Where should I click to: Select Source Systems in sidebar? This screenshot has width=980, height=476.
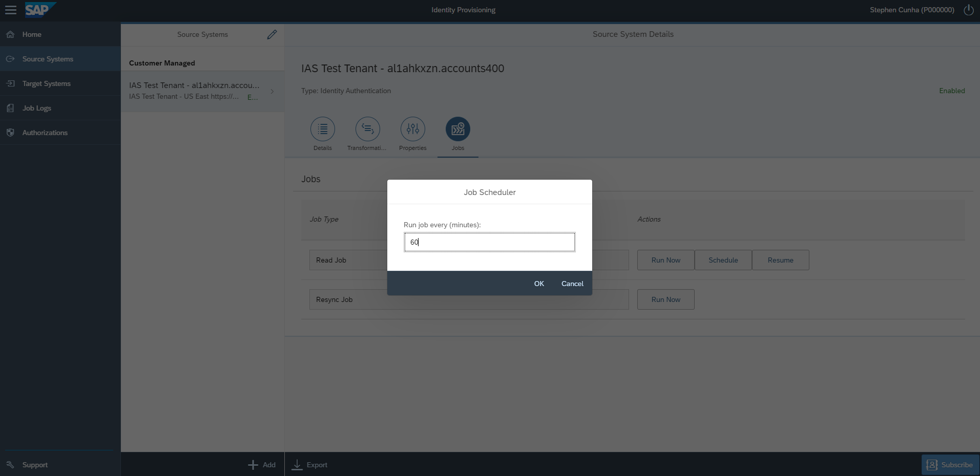click(60, 59)
